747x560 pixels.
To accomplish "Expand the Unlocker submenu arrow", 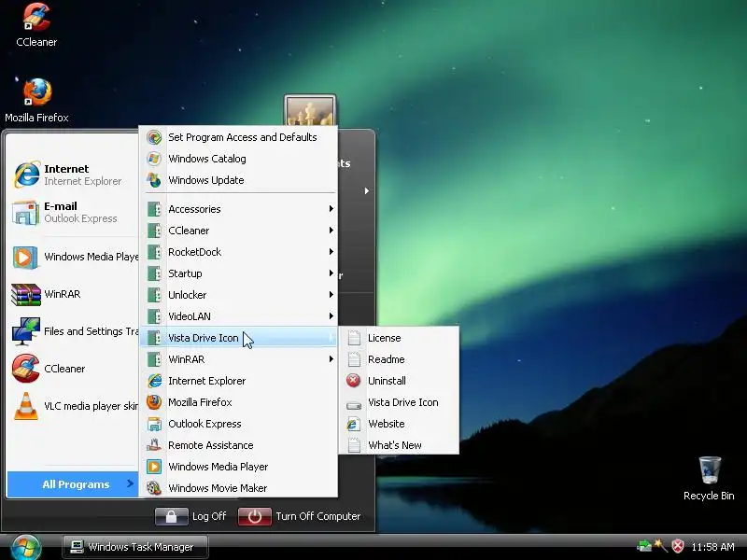I will click(331, 294).
